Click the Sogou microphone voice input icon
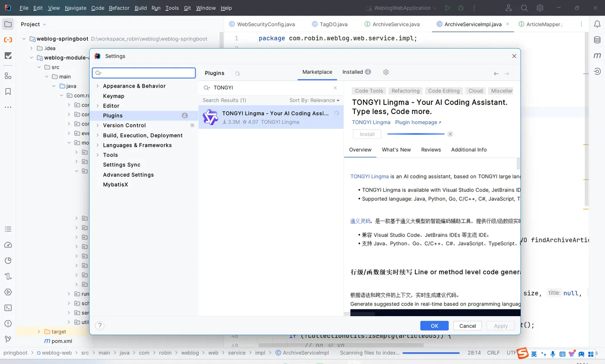 click(x=553, y=354)
